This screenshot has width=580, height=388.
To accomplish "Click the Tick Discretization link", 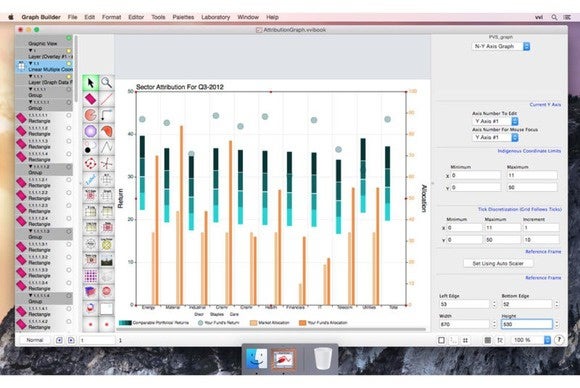I will pyautogui.click(x=520, y=209).
